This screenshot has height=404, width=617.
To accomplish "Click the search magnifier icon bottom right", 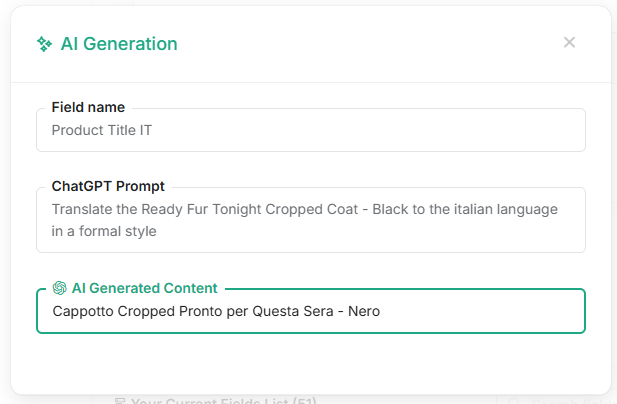I will coord(514,401).
